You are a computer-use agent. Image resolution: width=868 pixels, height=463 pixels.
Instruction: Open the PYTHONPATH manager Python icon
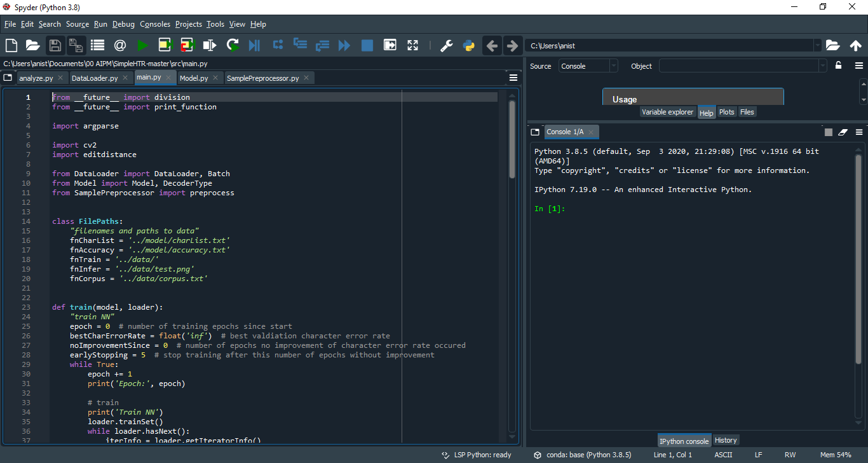tap(469, 45)
